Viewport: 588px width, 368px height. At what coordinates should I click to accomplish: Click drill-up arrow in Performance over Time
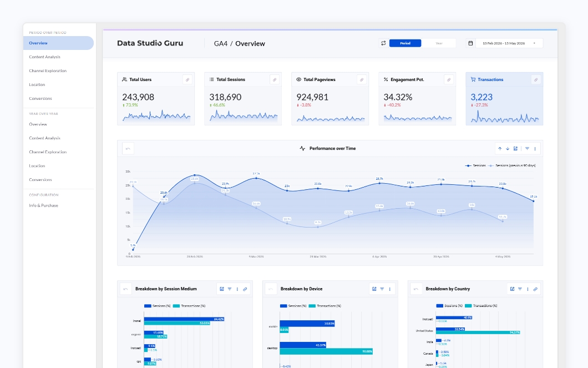500,149
